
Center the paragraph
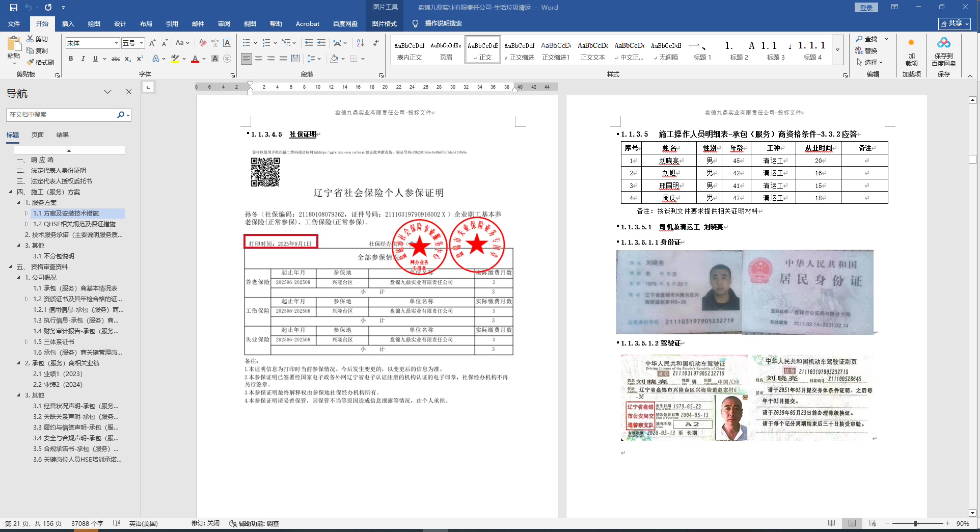[x=259, y=59]
